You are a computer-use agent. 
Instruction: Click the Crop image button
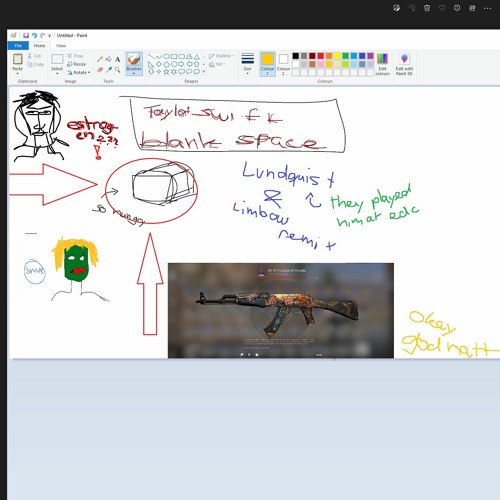[x=75, y=56]
